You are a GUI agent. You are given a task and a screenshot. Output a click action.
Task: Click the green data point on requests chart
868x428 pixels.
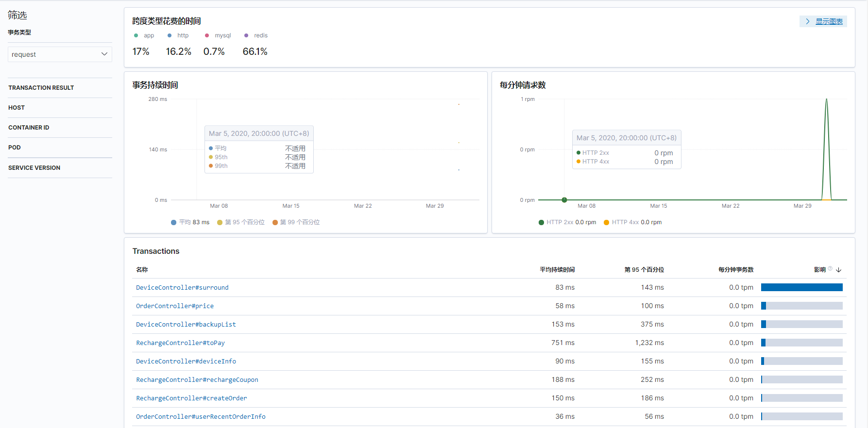tap(564, 200)
